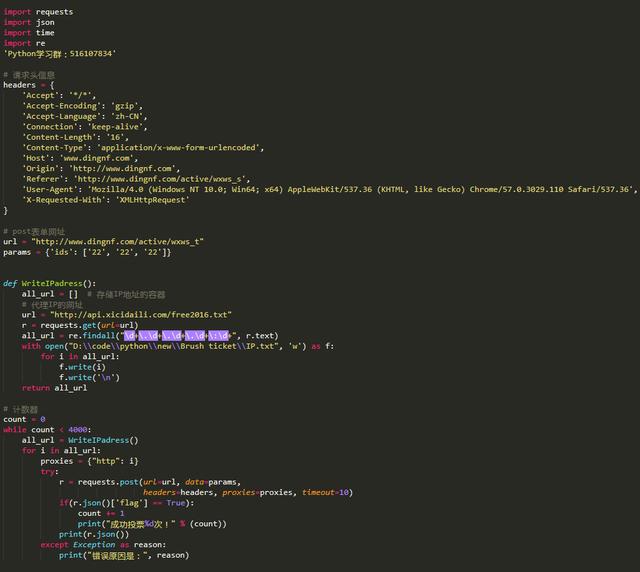Click the 'User-Agent' header line
Image resolution: width=640 pixels, height=572 pixels.
click(330, 189)
